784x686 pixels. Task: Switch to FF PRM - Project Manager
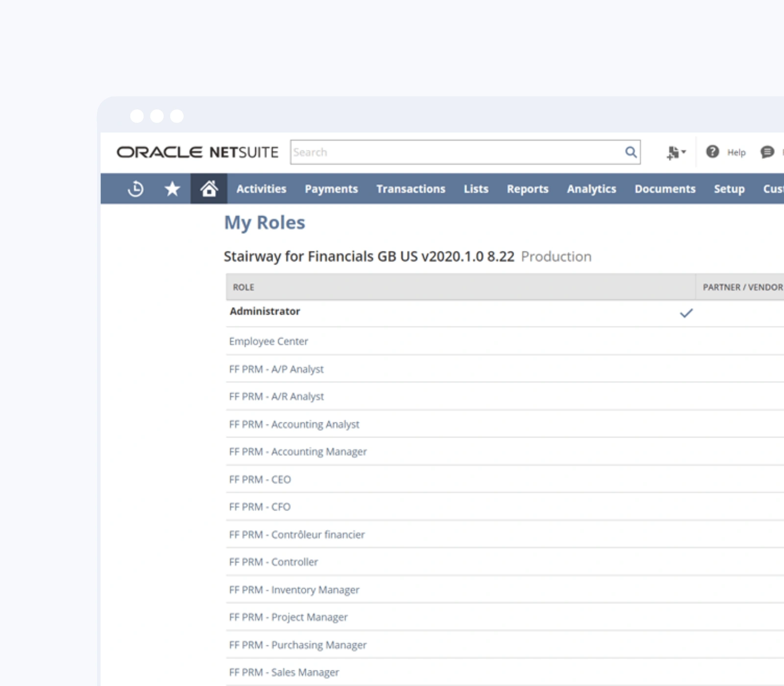point(288,617)
